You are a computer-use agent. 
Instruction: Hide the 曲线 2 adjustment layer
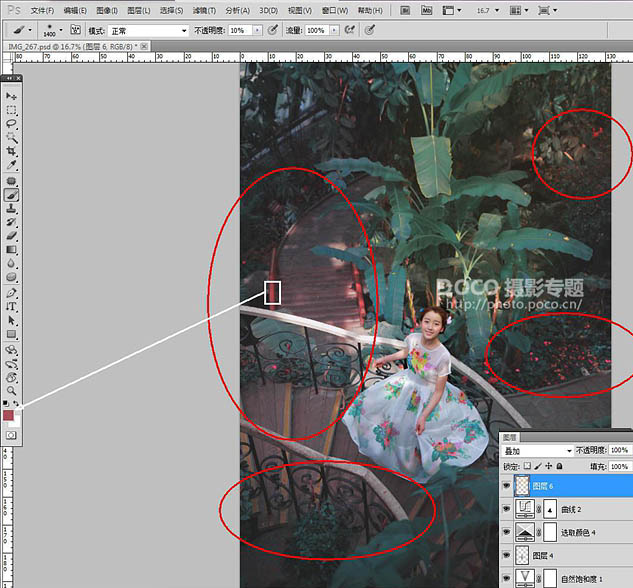coord(506,509)
